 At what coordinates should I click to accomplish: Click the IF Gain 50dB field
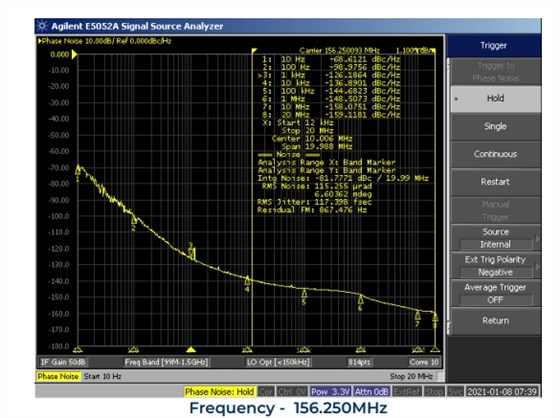click(x=63, y=362)
